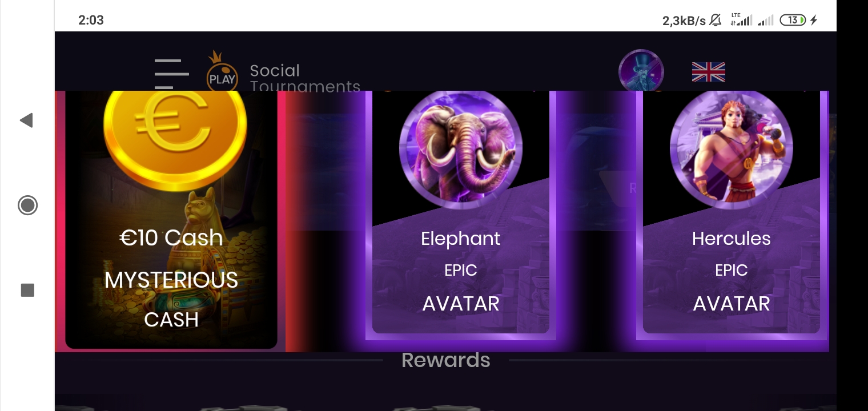
Task: Open the €10 Cash Mysterious Cash card
Action: (171, 220)
